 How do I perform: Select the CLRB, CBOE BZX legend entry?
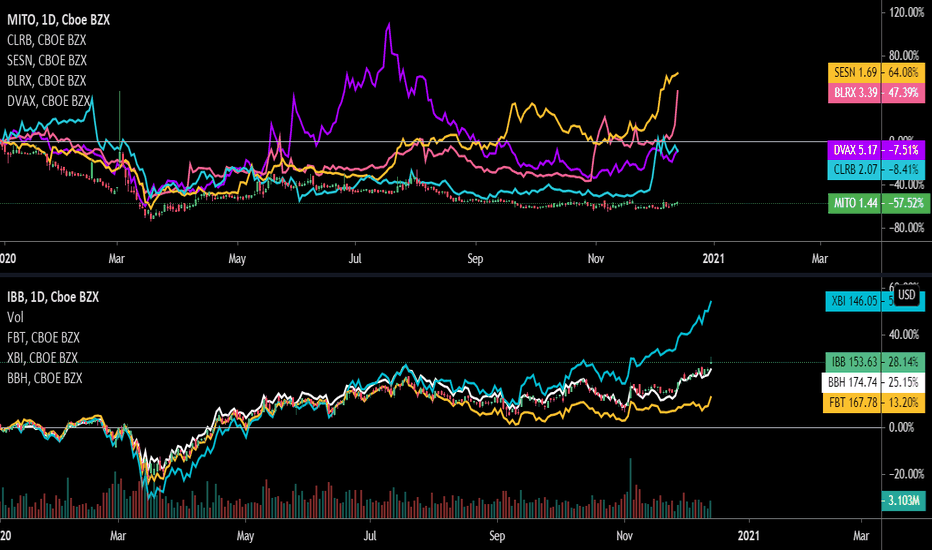pos(46,40)
